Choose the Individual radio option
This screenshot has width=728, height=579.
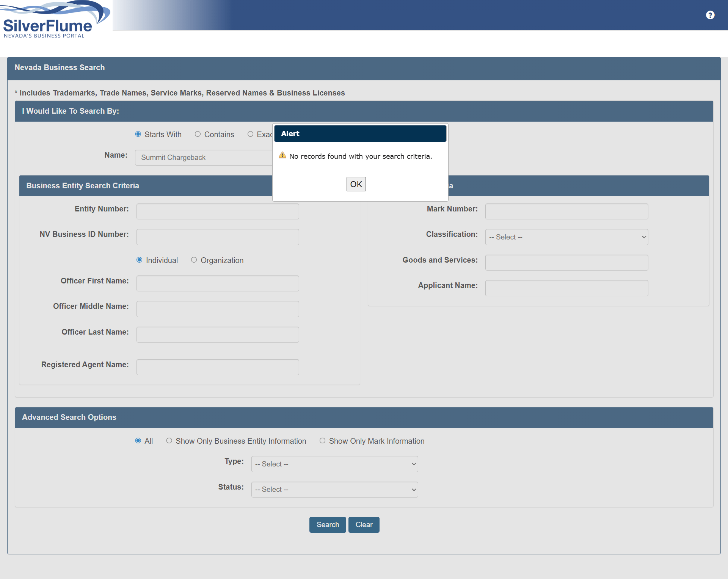140,260
